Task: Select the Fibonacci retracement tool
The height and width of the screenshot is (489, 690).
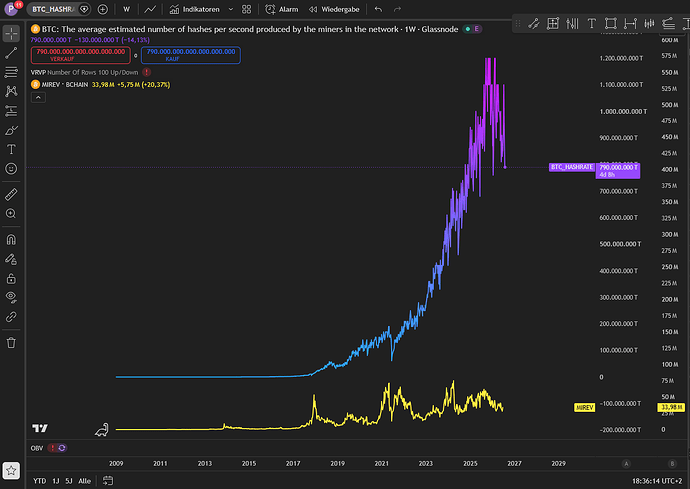Action: click(x=11, y=72)
